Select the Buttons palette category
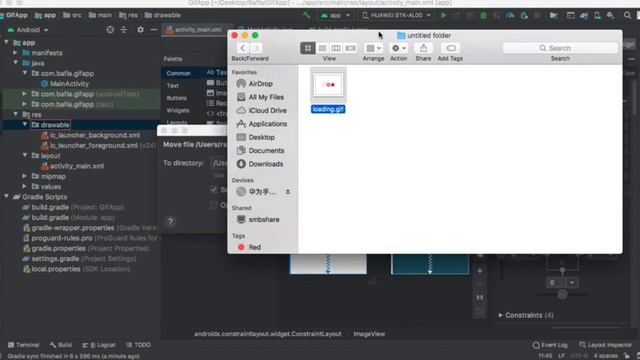Image resolution: width=640 pixels, height=360 pixels. (x=176, y=98)
